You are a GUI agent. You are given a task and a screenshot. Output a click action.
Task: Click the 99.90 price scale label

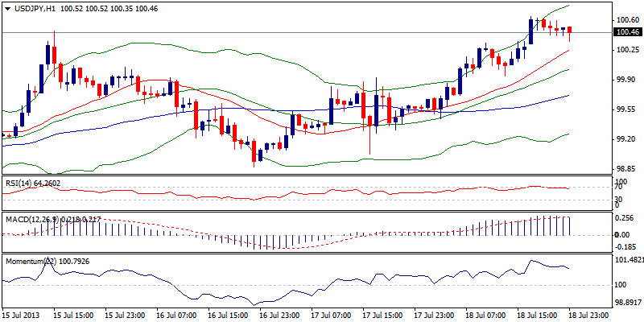coord(624,80)
